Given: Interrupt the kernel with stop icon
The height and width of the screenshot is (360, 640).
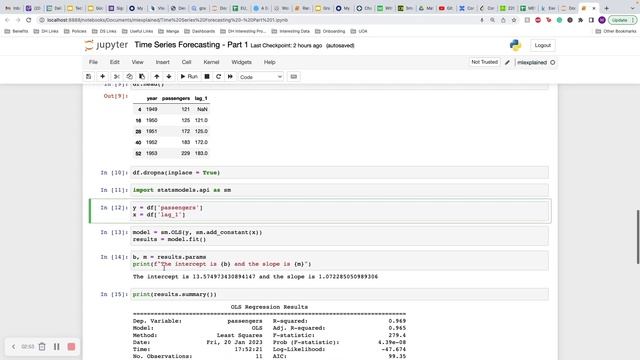Looking at the screenshot, I should [x=207, y=77].
